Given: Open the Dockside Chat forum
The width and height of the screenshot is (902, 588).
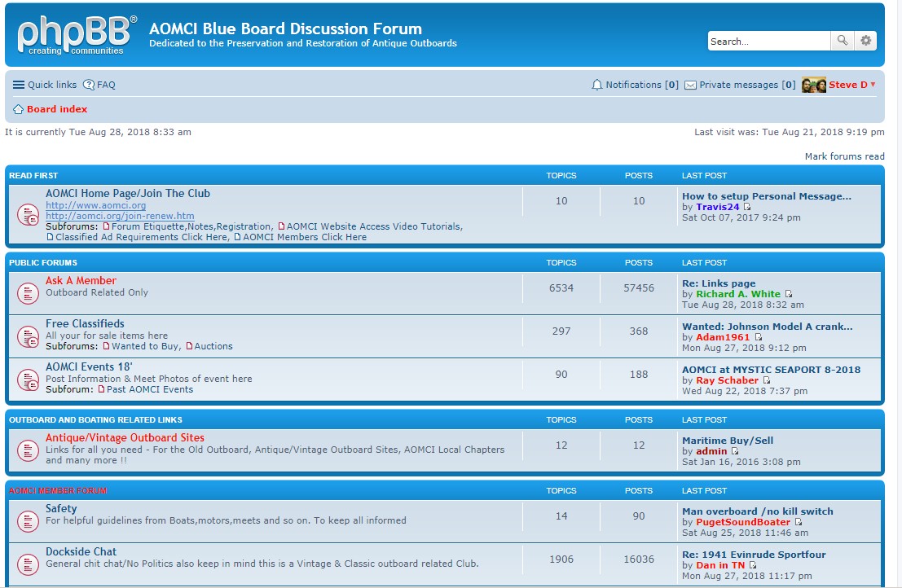Looking at the screenshot, I should [x=81, y=552].
